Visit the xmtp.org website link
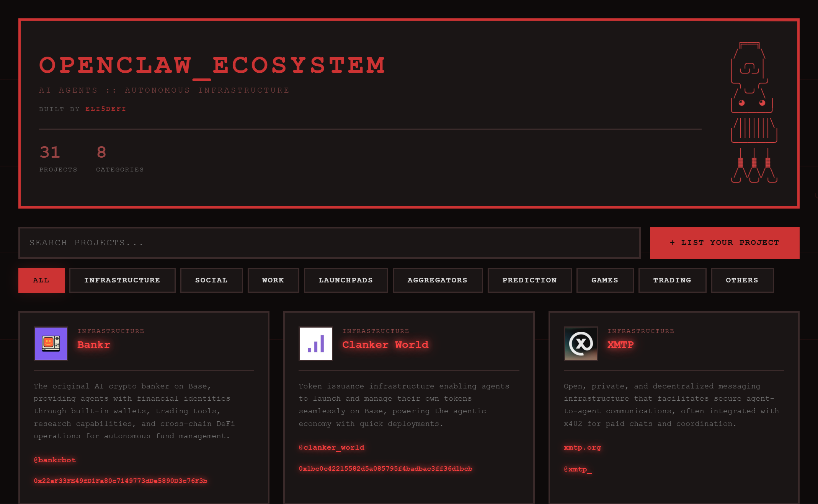818x504 pixels. tap(582, 447)
